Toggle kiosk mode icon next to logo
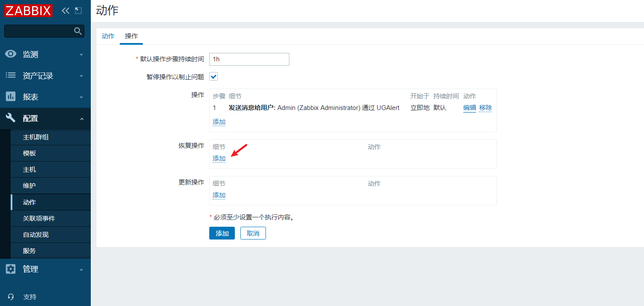 (x=78, y=11)
